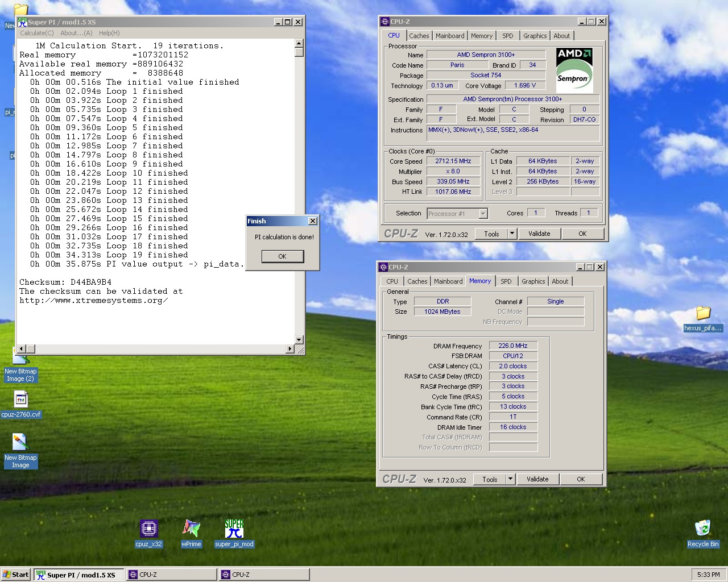Click the Name field AMD Sempron 3100+
Image resolution: width=728 pixels, height=582 pixels.
point(486,55)
